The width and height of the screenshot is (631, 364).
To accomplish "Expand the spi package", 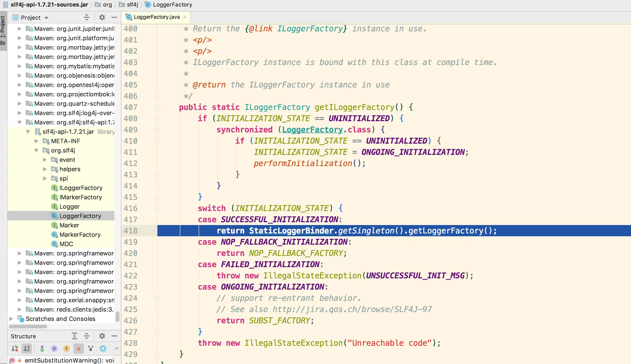I will [x=45, y=178].
